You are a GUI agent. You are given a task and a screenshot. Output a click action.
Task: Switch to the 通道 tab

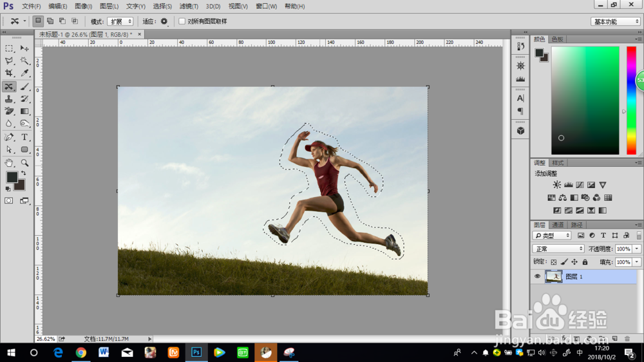pyautogui.click(x=558, y=225)
